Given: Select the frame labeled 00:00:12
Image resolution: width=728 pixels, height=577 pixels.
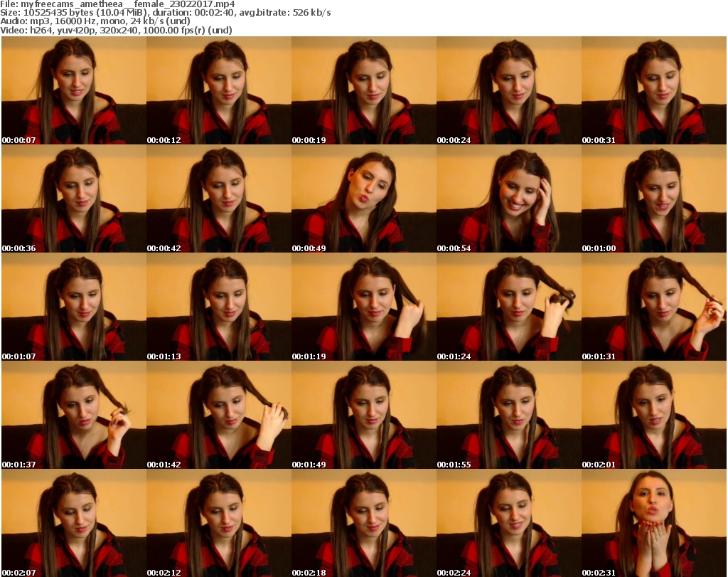Looking at the screenshot, I should pyautogui.click(x=219, y=90).
